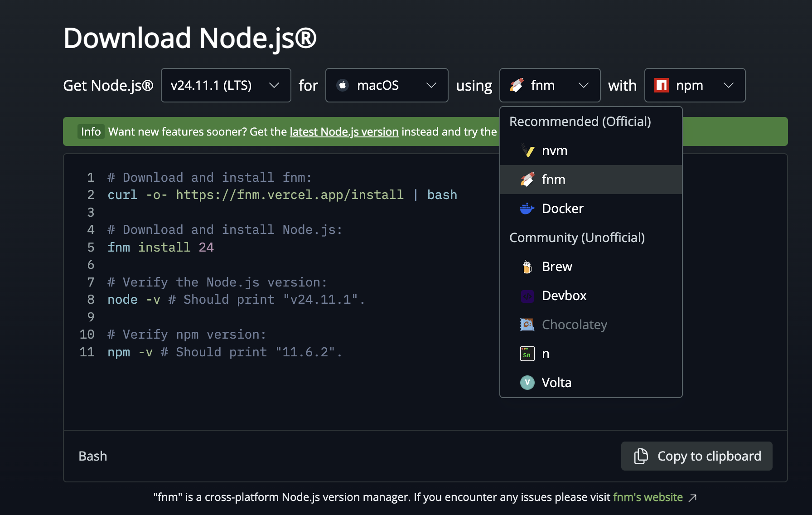
Task: Select fnm option in the list
Action: click(591, 180)
